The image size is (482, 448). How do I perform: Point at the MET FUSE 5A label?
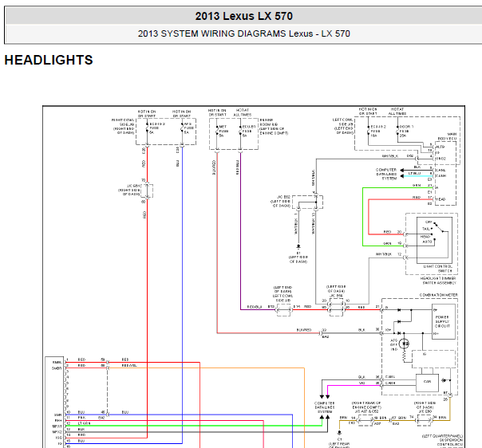point(223,131)
